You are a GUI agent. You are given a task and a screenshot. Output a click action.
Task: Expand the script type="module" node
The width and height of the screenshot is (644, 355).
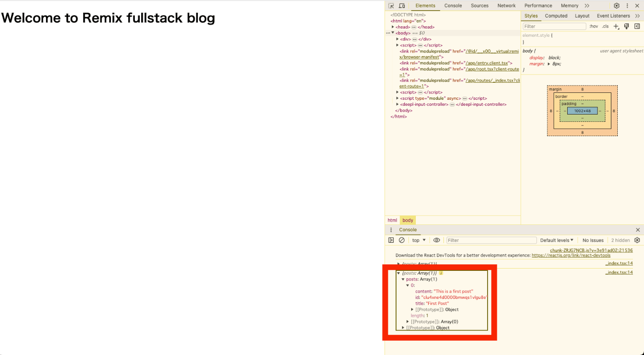tap(397, 98)
